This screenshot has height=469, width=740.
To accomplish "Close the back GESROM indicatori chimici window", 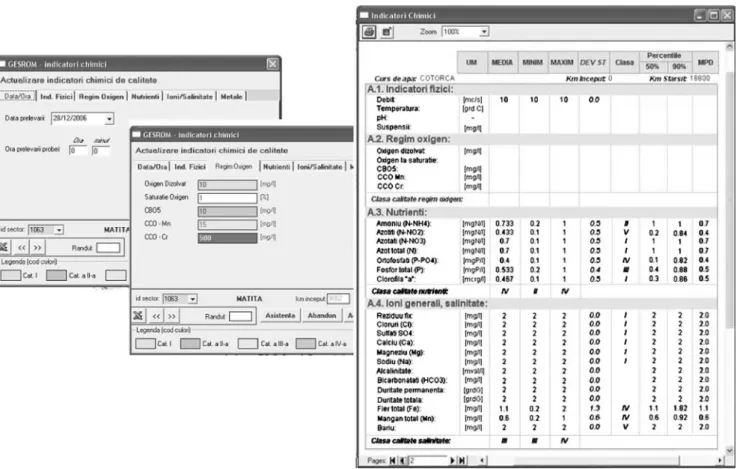I will point(273,64).
